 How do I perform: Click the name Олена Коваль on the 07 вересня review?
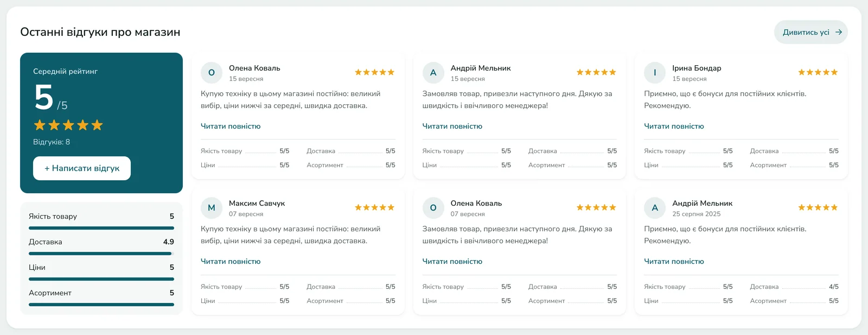pyautogui.click(x=476, y=203)
